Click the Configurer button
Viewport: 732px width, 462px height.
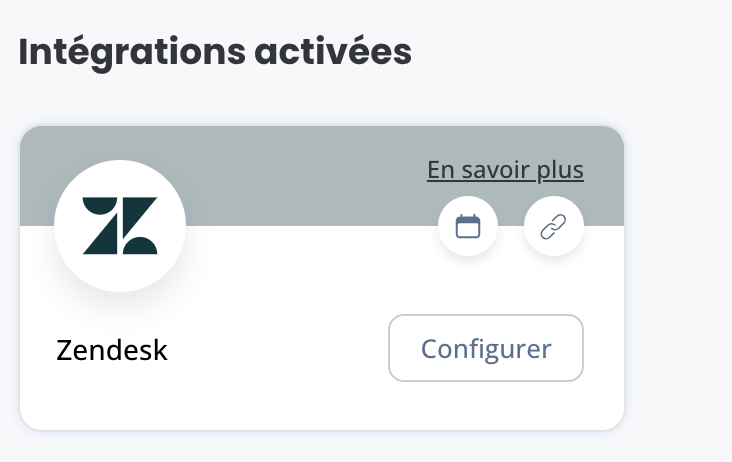coord(486,348)
